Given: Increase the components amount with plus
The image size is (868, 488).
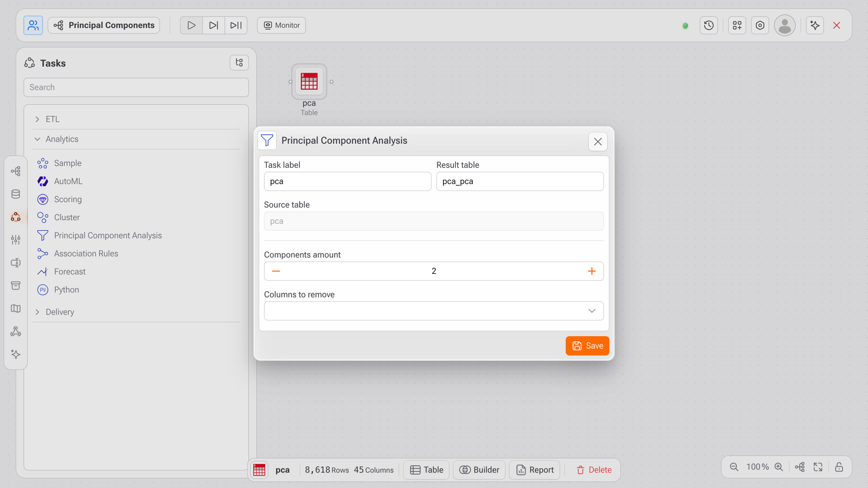Looking at the screenshot, I should 591,271.
